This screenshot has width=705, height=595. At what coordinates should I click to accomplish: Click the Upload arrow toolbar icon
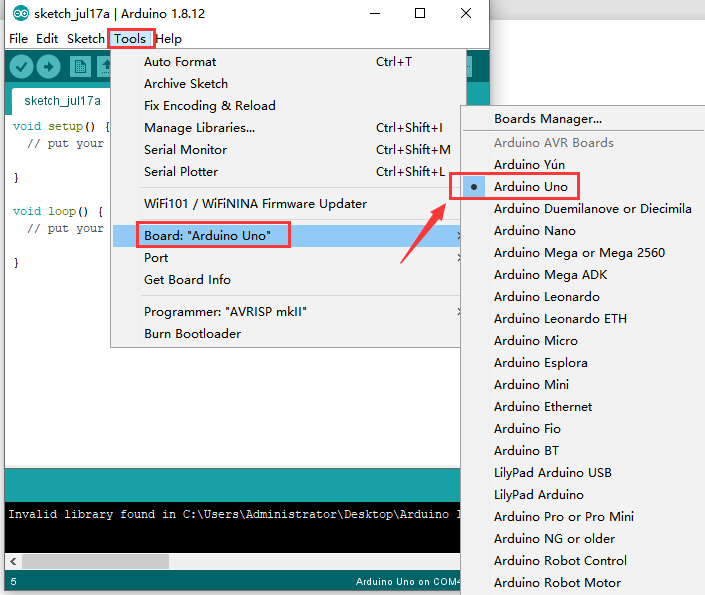tap(49, 67)
